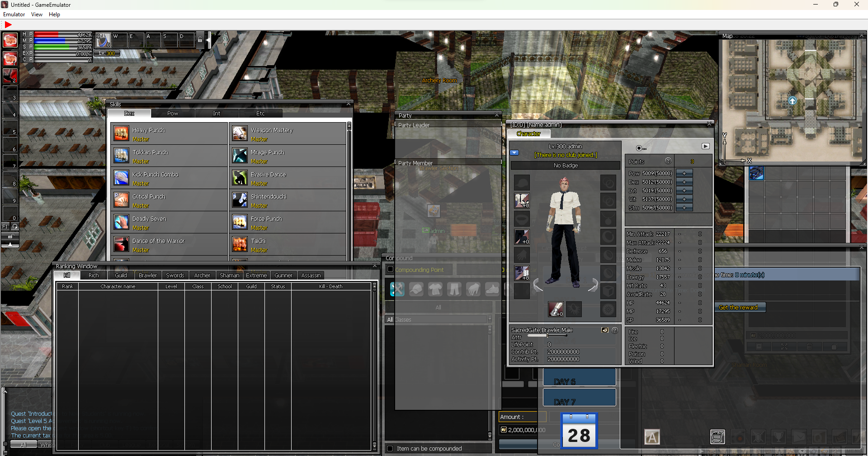The width and height of the screenshot is (868, 456).
Task: Switch to the Etc skills tab
Action: tap(260, 114)
